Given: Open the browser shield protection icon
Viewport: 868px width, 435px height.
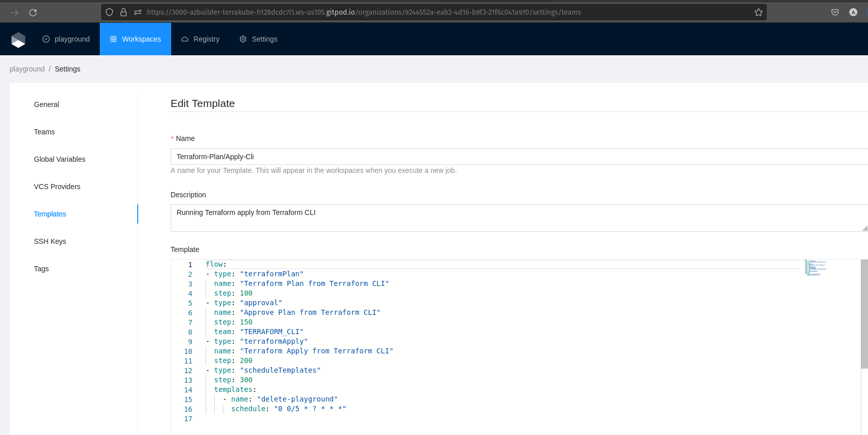Looking at the screenshot, I should 109,12.
